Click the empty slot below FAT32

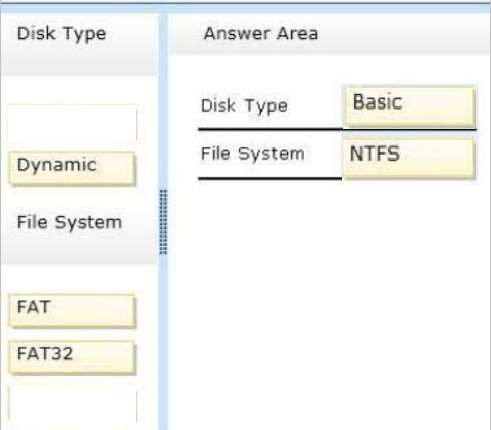72,405
